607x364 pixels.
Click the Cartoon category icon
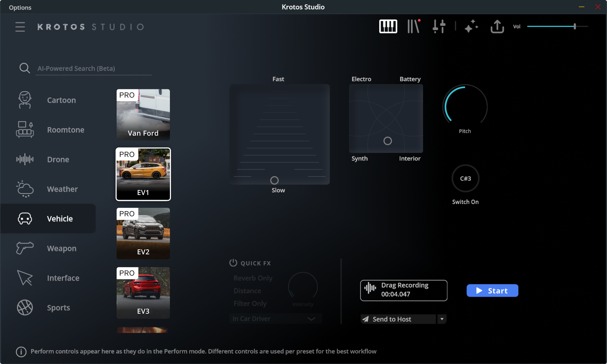[25, 100]
